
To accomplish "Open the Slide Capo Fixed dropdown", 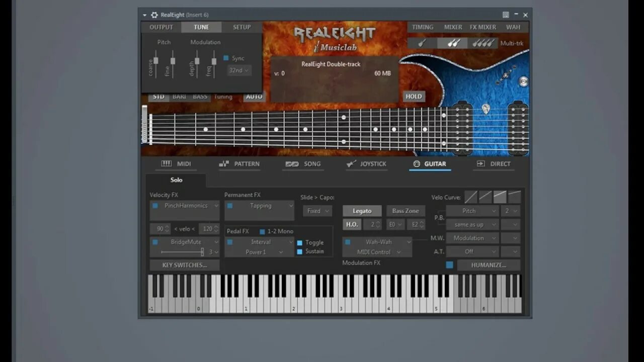I will [317, 211].
